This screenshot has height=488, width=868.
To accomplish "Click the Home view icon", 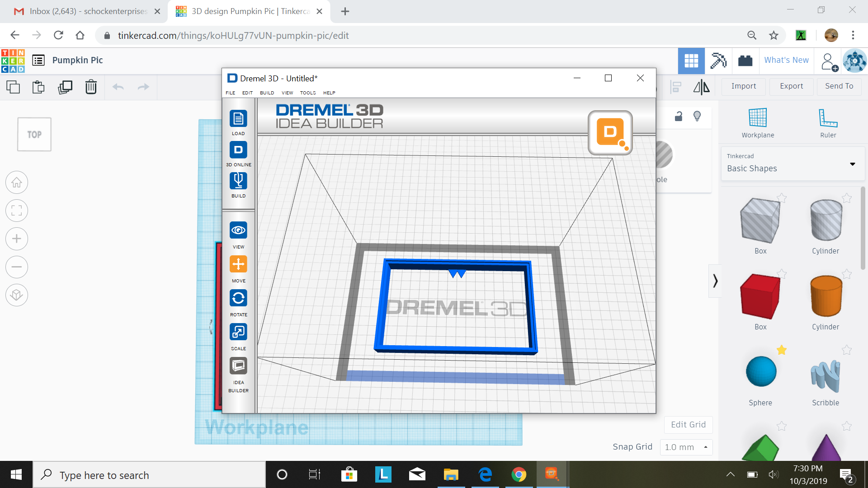I will click(17, 182).
